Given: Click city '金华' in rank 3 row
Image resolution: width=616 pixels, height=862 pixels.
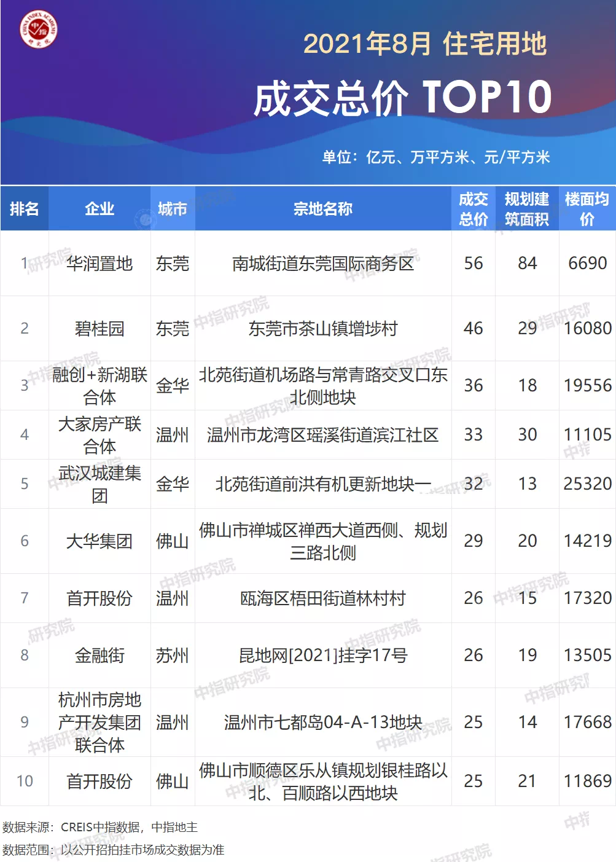Looking at the screenshot, I should click(x=173, y=386).
